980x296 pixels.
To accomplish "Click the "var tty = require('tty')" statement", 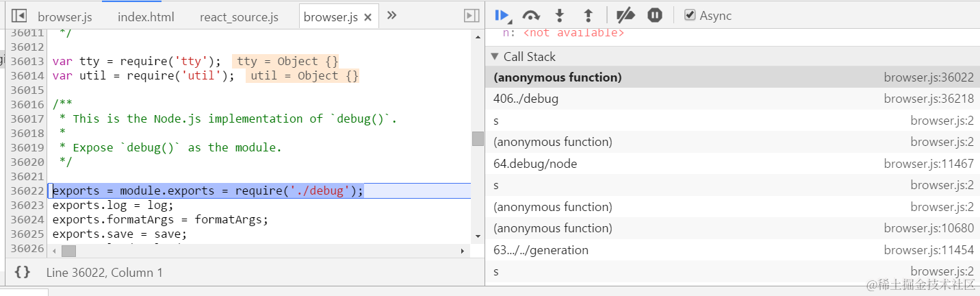I will 137,61.
